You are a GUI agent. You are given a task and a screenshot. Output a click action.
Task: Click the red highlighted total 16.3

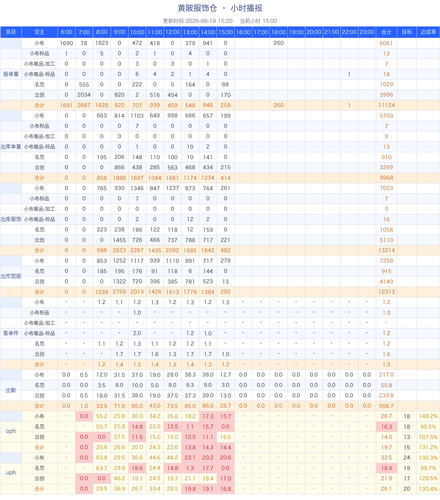pyautogui.click(x=386, y=426)
